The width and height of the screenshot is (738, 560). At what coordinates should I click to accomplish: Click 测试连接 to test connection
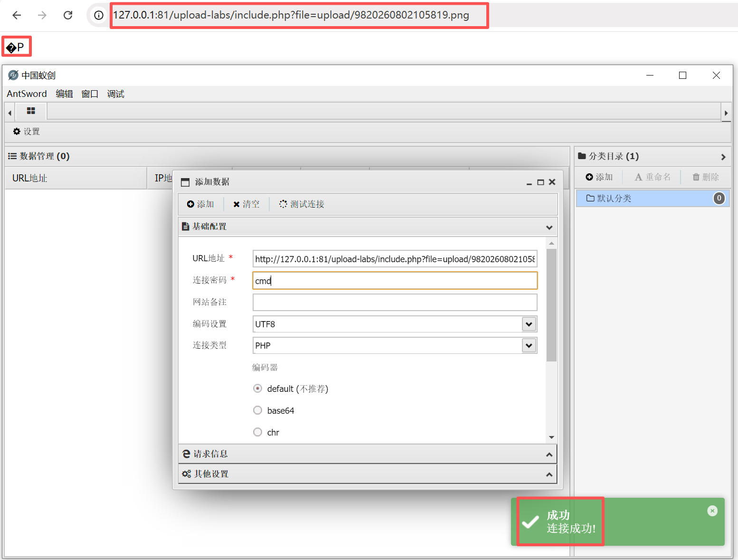point(302,204)
